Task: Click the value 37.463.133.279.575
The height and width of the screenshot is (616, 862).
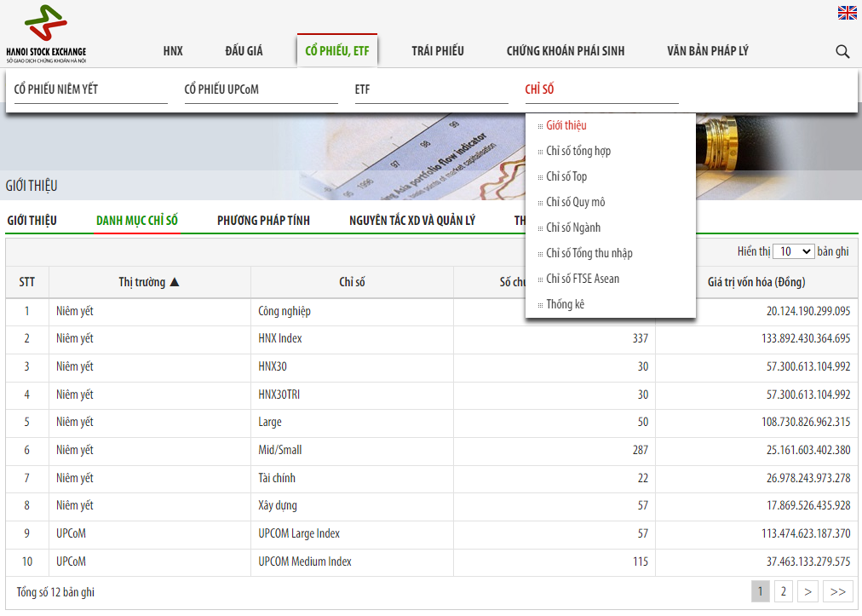Action: 808,562
